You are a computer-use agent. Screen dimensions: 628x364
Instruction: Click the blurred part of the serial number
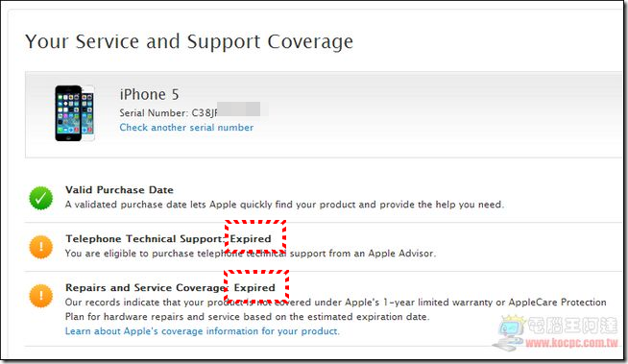pos(241,109)
